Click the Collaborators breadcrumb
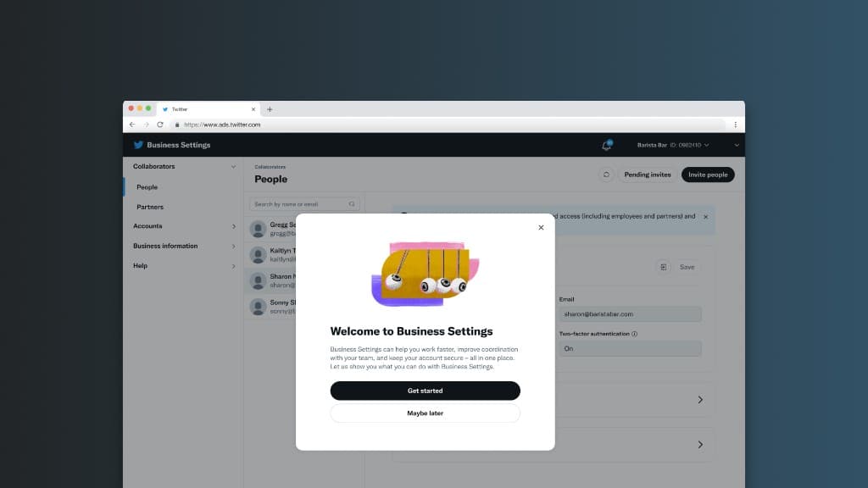Image resolution: width=868 pixels, height=488 pixels. point(270,167)
